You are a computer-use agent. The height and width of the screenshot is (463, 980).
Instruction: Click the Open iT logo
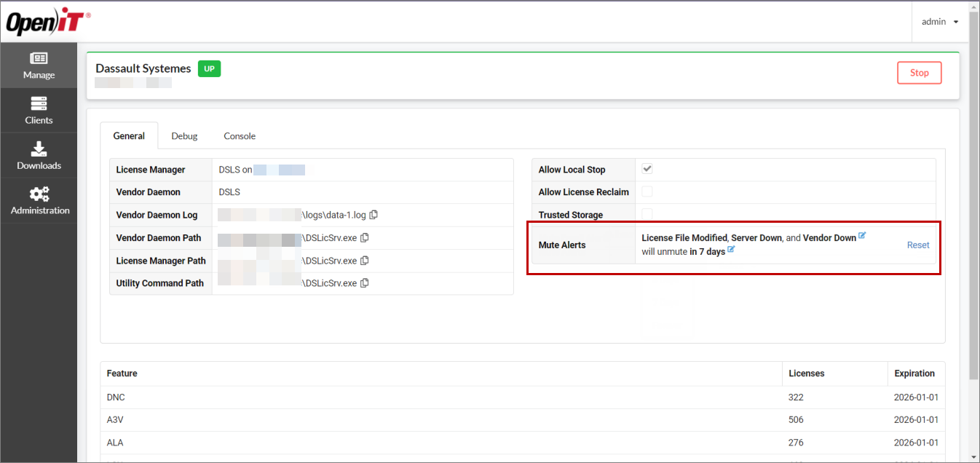[47, 21]
